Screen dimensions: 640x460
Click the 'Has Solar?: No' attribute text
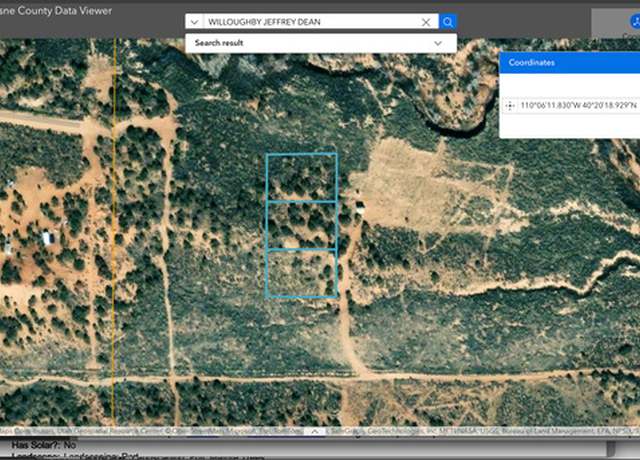(x=44, y=444)
